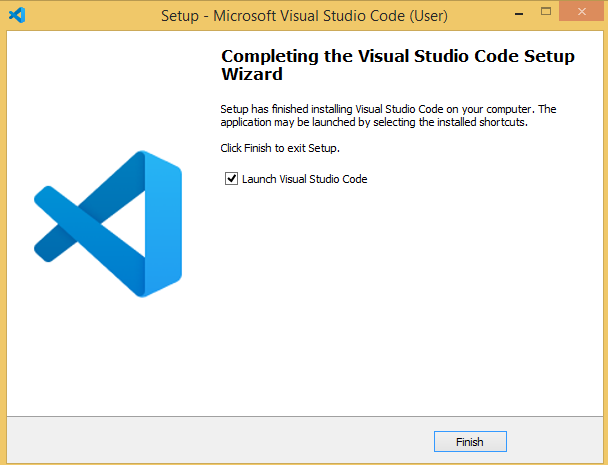This screenshot has height=465, width=608.
Task: Click the heading line "Completing the Visual Studio Code Setup"
Action: (x=397, y=57)
